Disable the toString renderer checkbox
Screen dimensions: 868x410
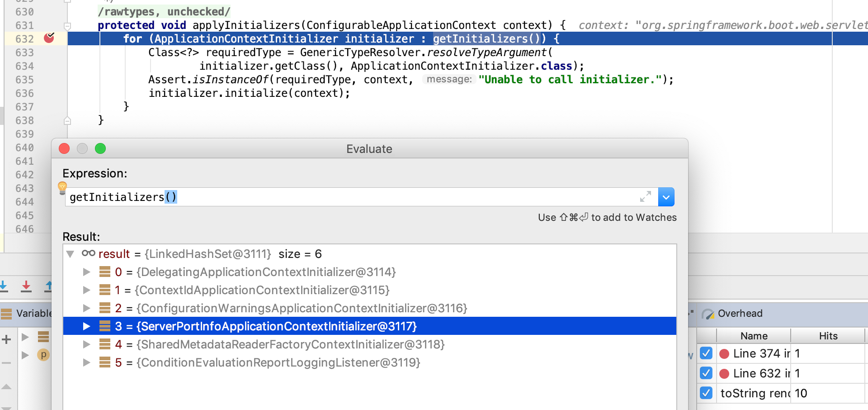(706, 393)
